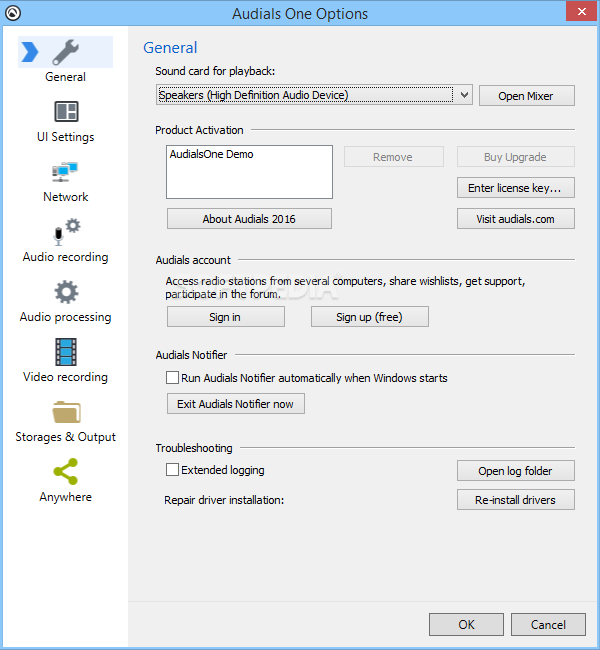Switch to Network label
This screenshot has height=650, width=600.
click(66, 196)
